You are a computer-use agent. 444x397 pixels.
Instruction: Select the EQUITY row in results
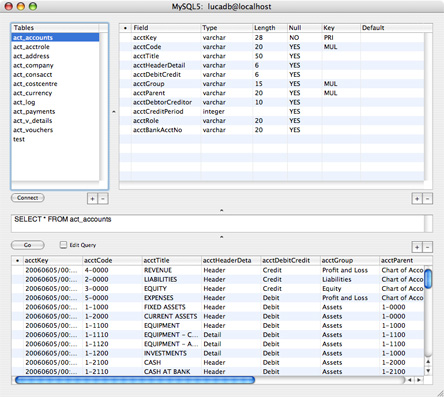click(x=218, y=289)
